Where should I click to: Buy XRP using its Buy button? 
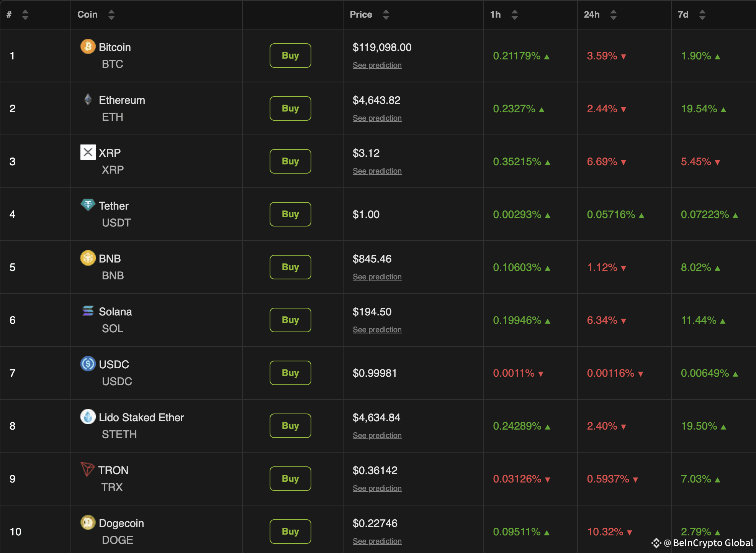[x=290, y=161]
